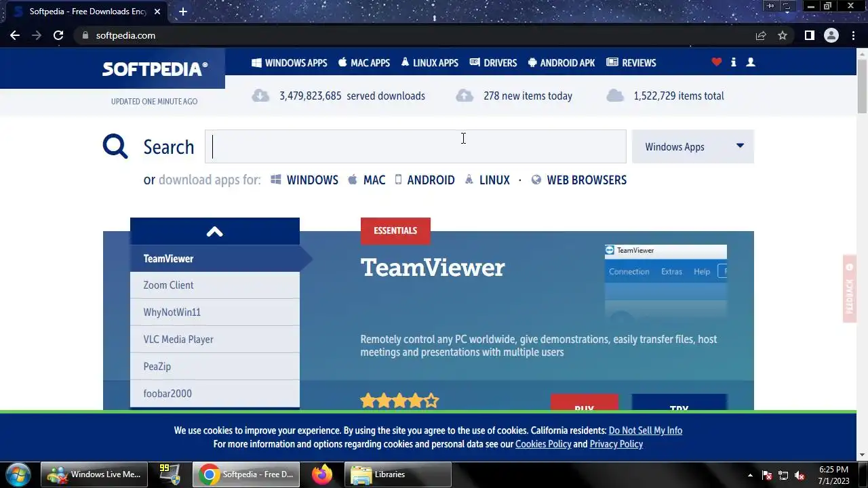868x488 pixels.
Task: Select VLC Media Player in the list
Action: click(x=215, y=340)
